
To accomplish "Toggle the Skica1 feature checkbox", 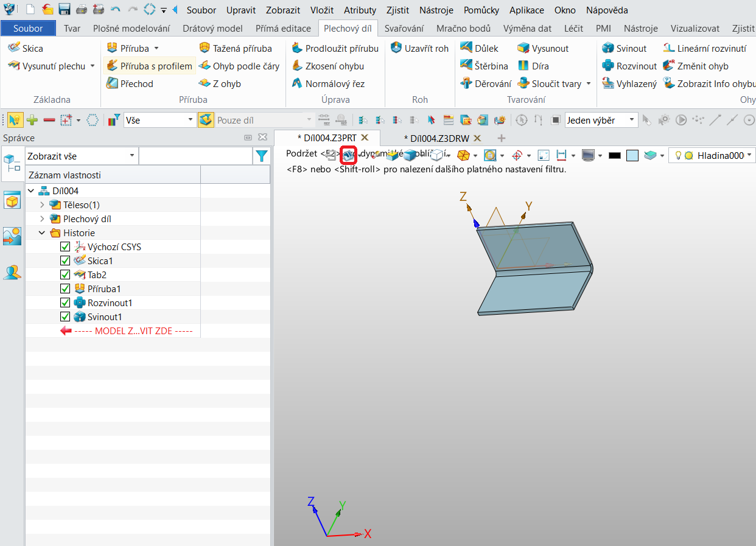I will point(66,261).
